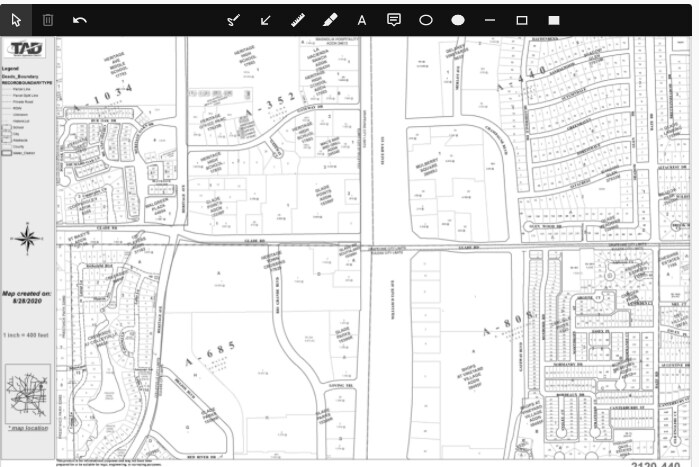Choose the outlined ellipse shape tool
699x467 pixels.
[x=426, y=20]
